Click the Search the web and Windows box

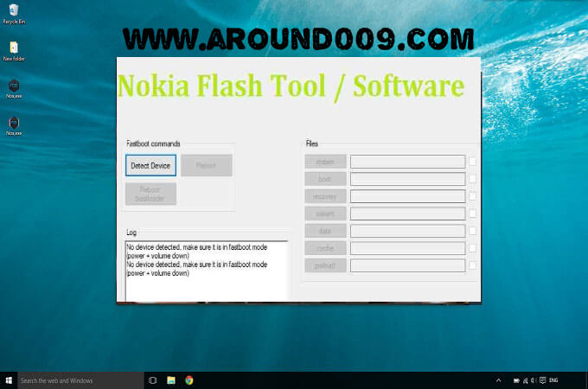coord(80,380)
